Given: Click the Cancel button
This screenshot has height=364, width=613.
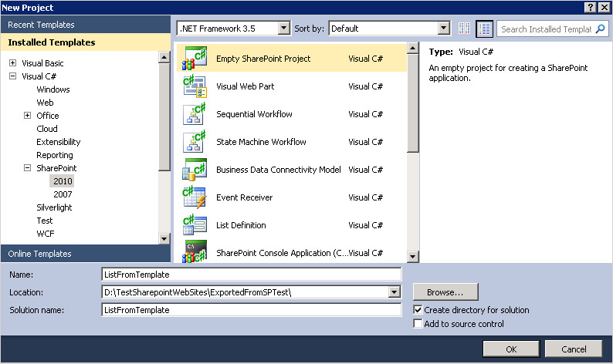Looking at the screenshot, I should click(574, 349).
